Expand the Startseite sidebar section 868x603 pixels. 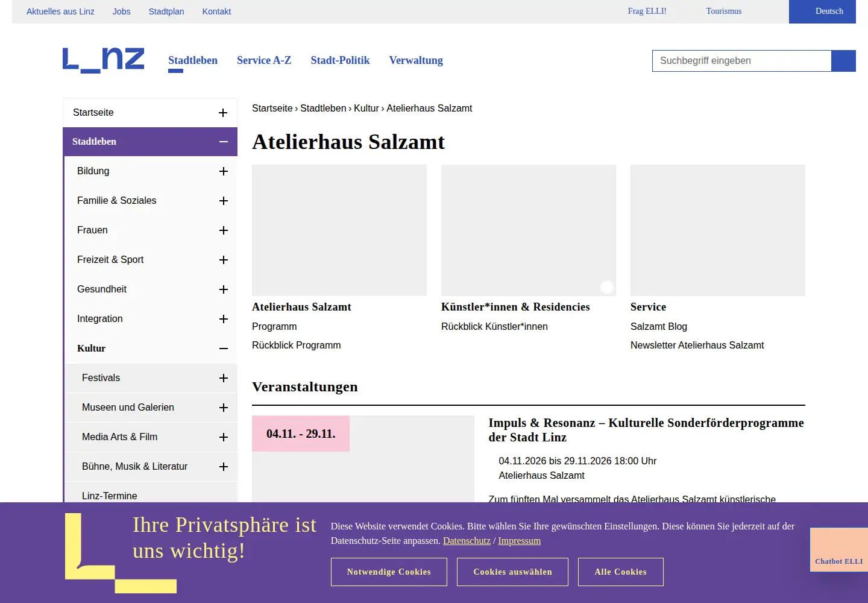pyautogui.click(x=223, y=113)
